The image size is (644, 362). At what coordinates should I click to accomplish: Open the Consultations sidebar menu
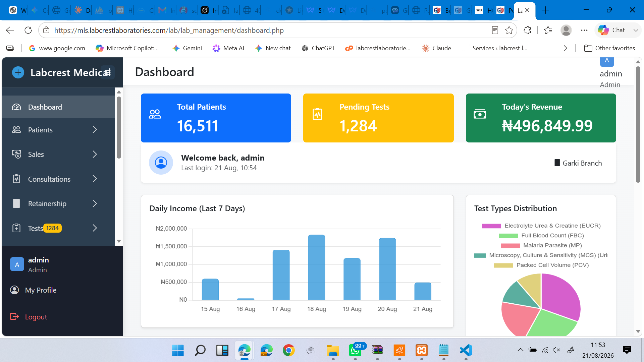(x=59, y=179)
